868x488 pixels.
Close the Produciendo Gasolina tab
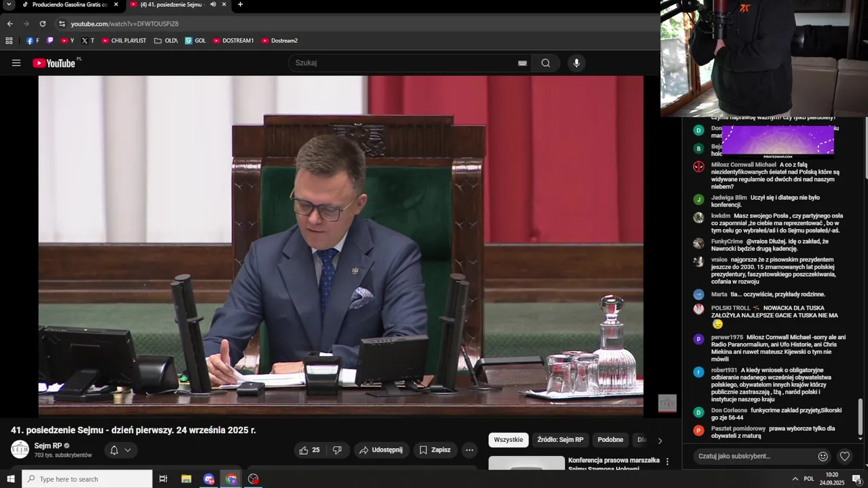coord(116,5)
